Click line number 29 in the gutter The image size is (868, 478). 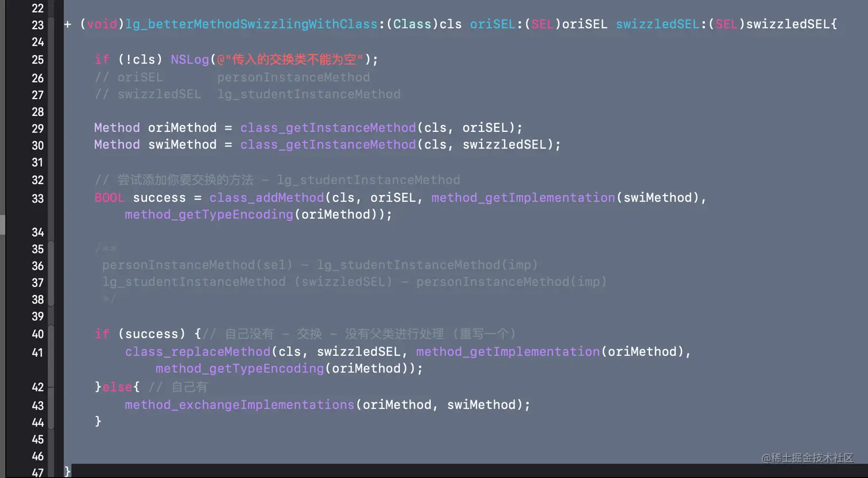[37, 129]
